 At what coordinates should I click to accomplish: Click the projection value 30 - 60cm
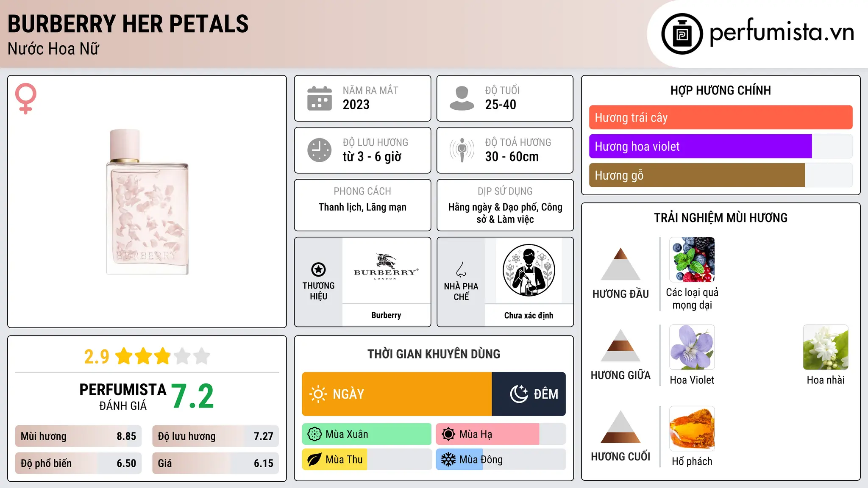tap(512, 157)
